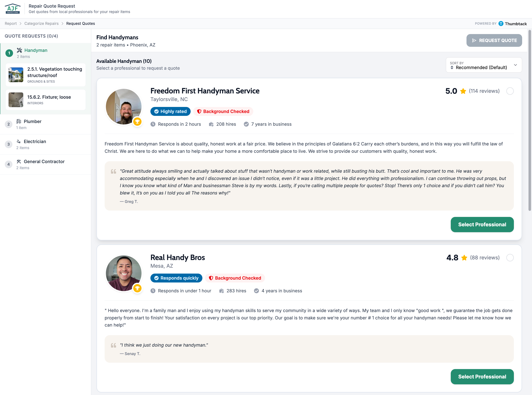Click trophy badge on Freedom First profile photo
The image size is (532, 395).
coord(137,122)
